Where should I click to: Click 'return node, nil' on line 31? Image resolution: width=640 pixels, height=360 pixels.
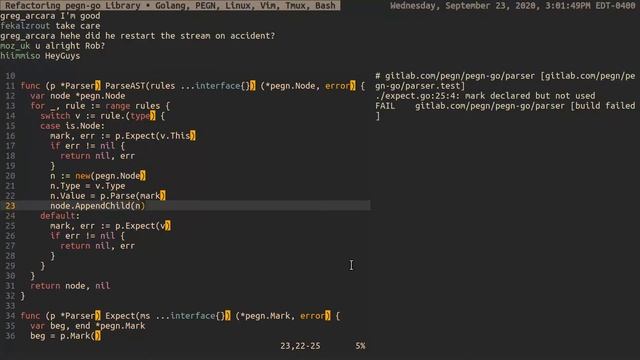(70, 286)
